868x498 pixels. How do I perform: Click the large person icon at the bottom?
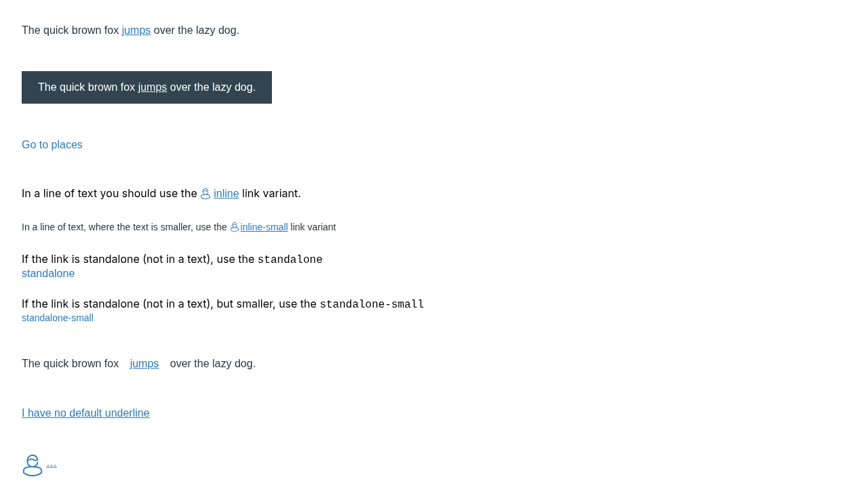(x=33, y=465)
